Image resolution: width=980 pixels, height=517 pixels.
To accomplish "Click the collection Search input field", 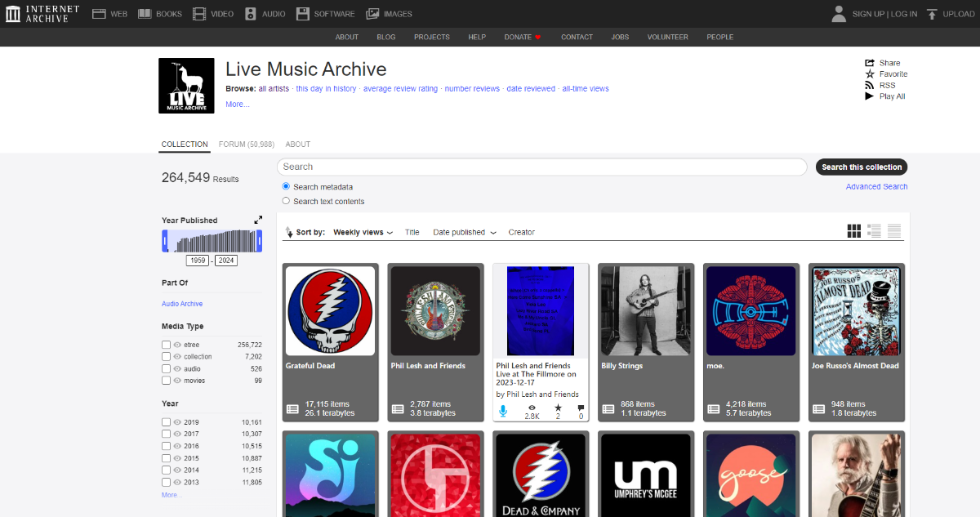I will (x=541, y=167).
